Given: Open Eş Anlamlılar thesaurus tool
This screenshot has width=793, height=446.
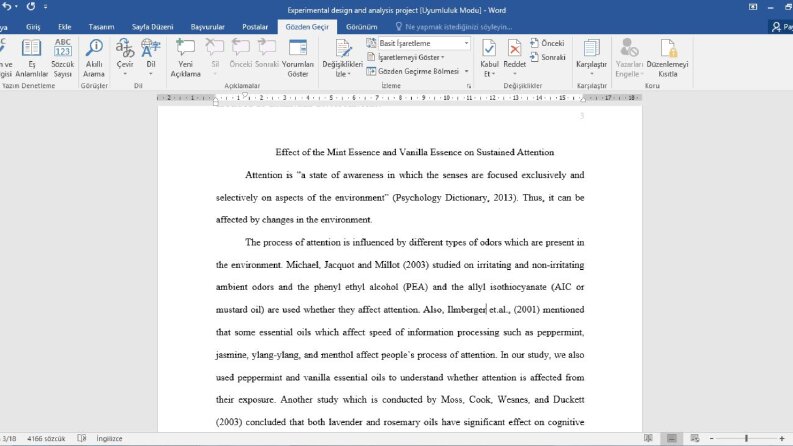Looking at the screenshot, I should [31, 58].
